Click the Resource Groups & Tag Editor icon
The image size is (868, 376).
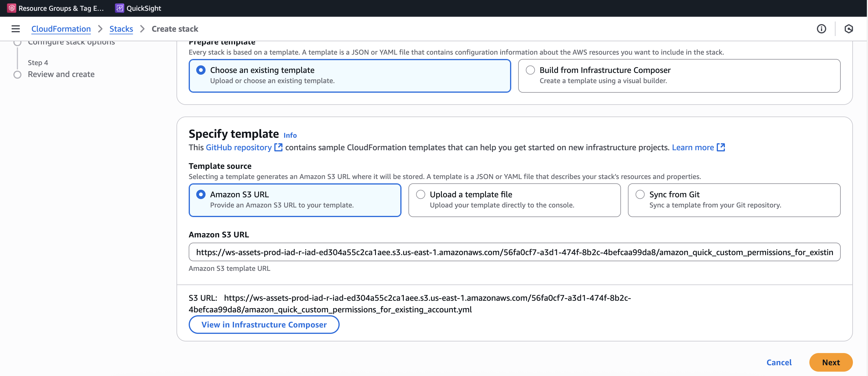[11, 8]
